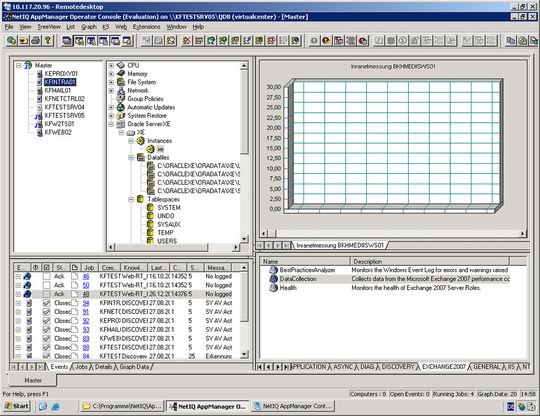Open the Graph menu
540x416 pixels.
(x=89, y=27)
